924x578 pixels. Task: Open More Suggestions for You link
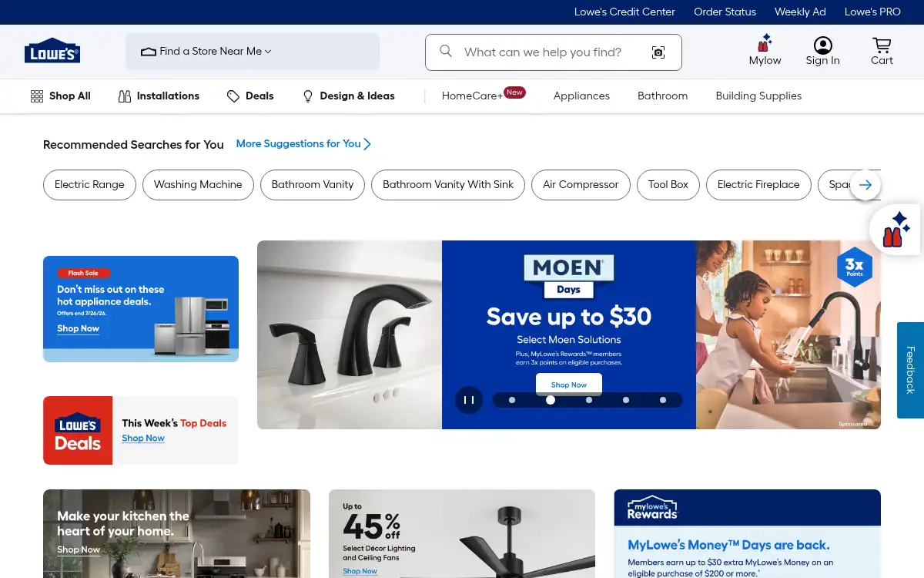point(303,144)
